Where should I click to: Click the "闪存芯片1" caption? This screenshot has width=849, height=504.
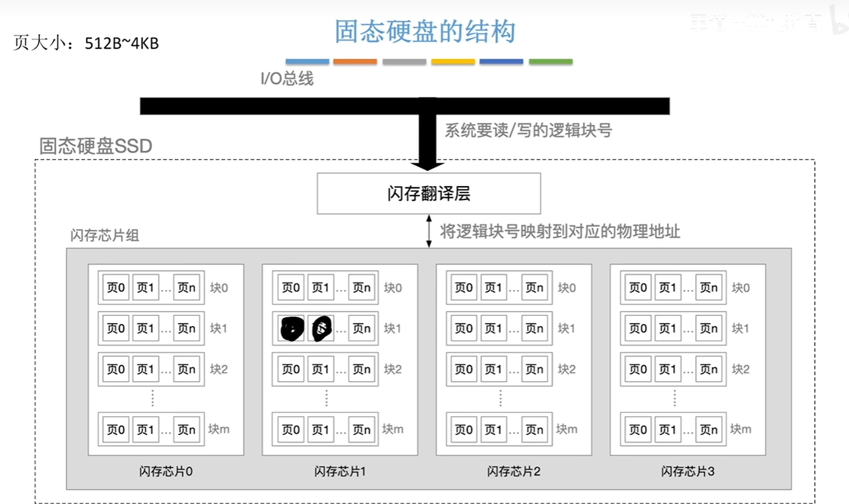(340, 472)
